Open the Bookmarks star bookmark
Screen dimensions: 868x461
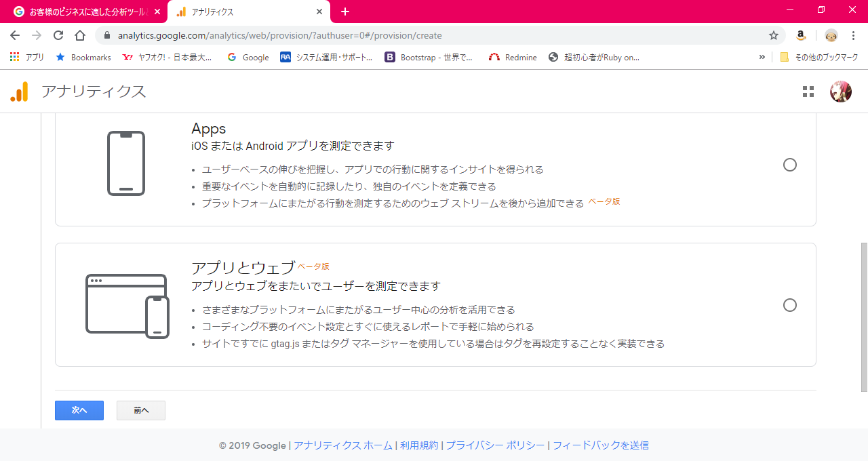83,58
